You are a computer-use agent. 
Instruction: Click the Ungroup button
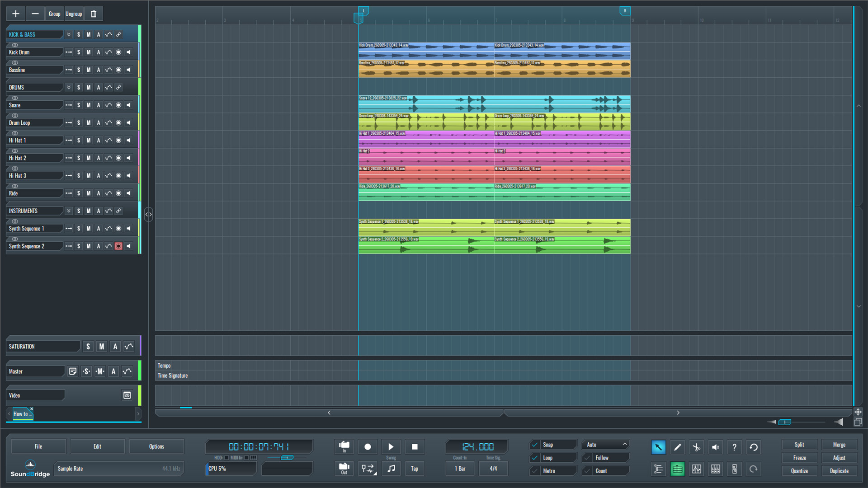click(74, 14)
